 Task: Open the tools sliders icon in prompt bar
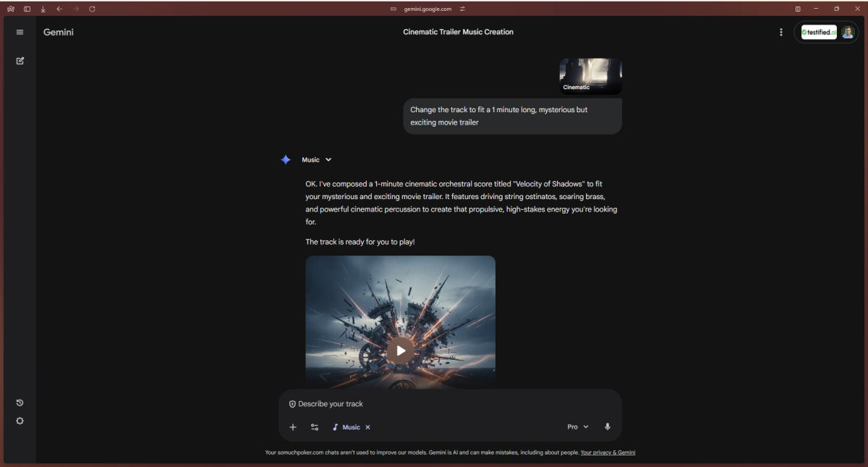[315, 427]
